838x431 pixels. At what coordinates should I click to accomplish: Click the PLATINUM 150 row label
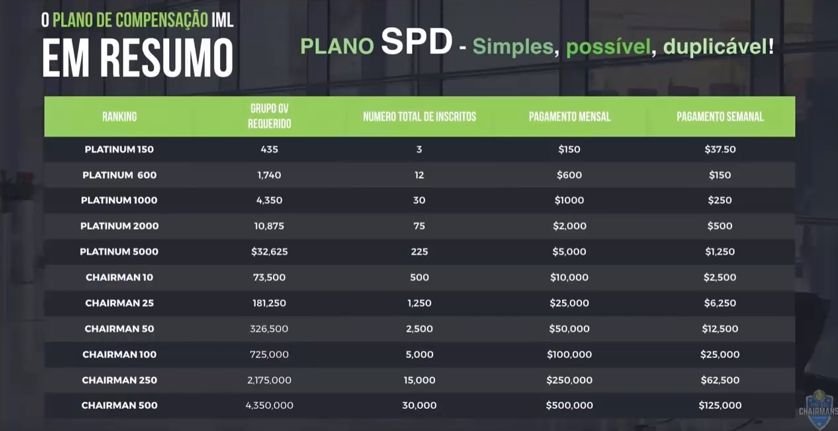click(x=119, y=150)
